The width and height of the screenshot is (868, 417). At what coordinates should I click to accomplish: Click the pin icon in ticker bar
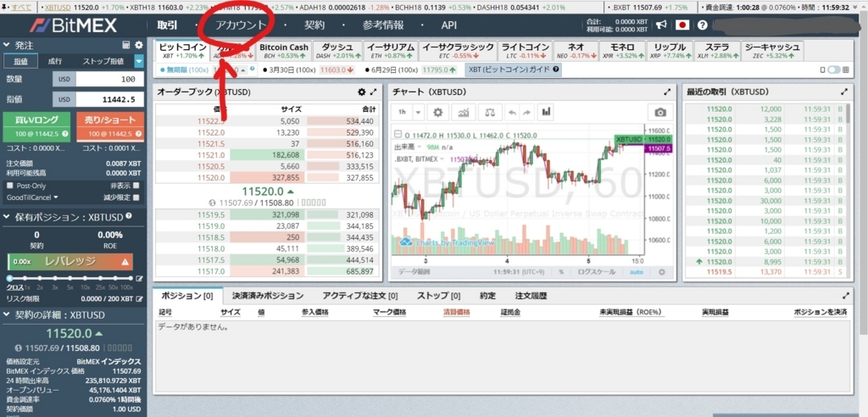point(4,8)
